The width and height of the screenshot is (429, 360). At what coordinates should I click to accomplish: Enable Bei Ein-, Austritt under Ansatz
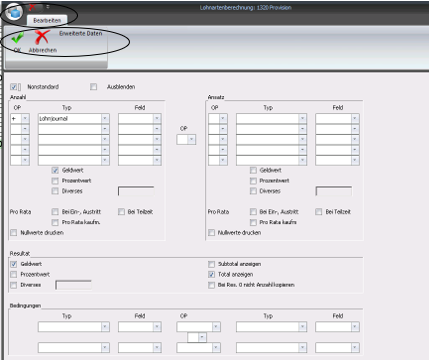click(x=253, y=212)
